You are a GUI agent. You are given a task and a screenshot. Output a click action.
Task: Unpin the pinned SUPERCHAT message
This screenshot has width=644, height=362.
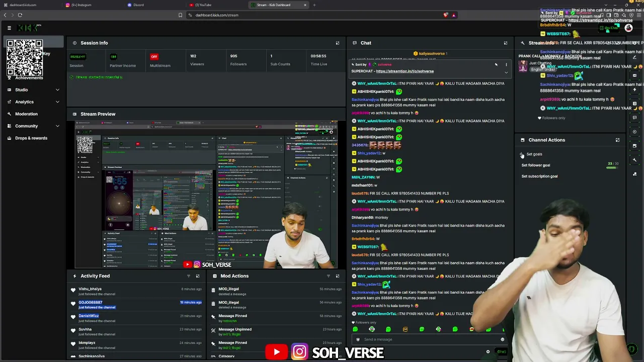click(496, 64)
